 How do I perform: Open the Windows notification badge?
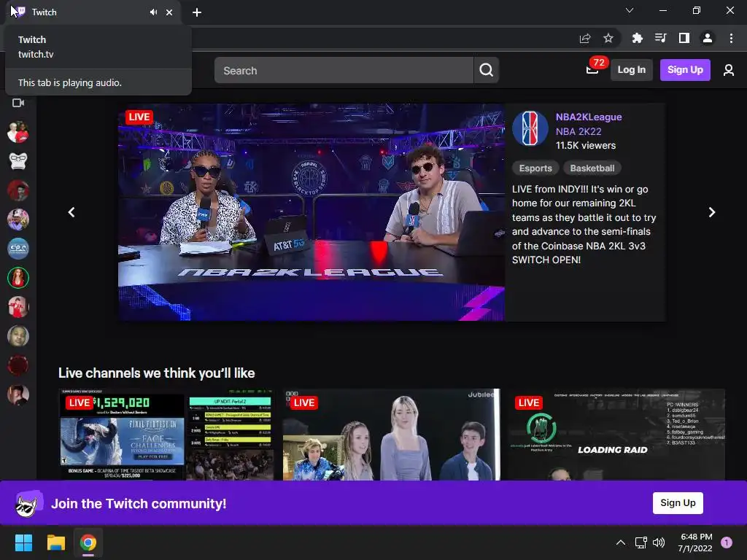[x=727, y=542]
